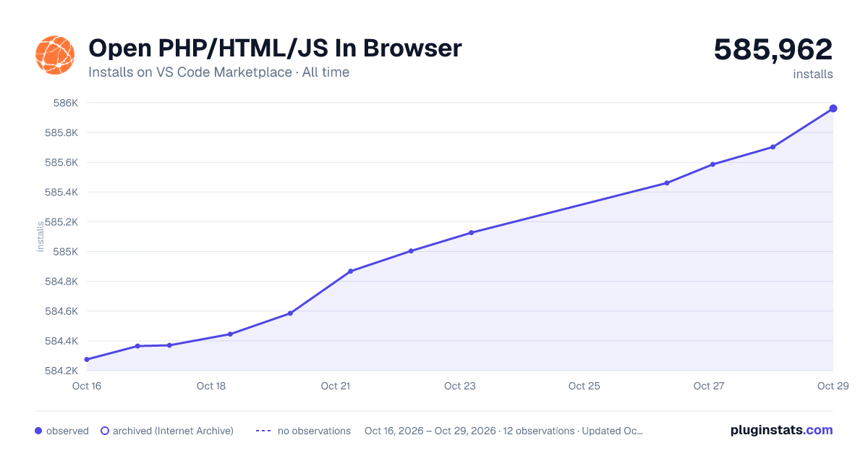Click the 585.4K y-axis label
Screen dimensions: 868x456
pos(61,193)
